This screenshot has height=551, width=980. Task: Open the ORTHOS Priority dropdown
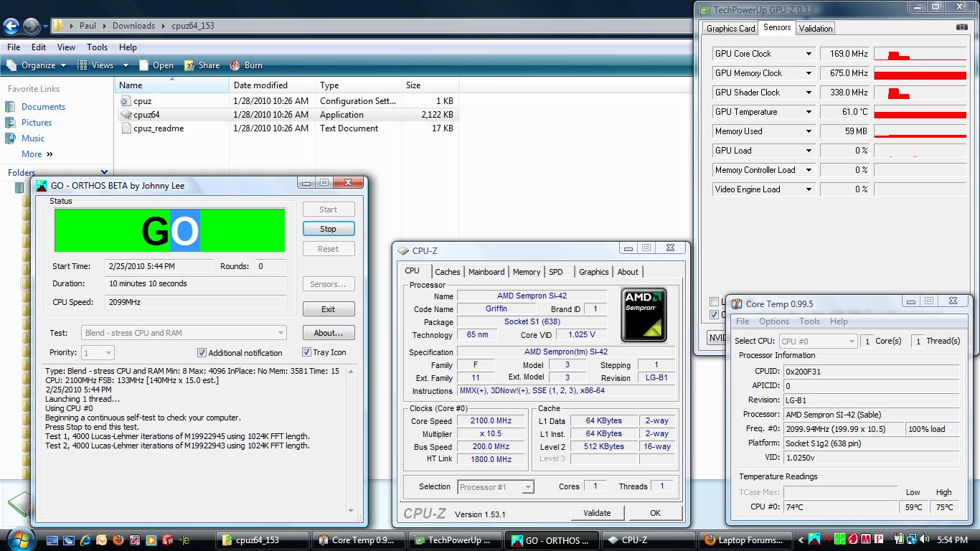(x=98, y=353)
